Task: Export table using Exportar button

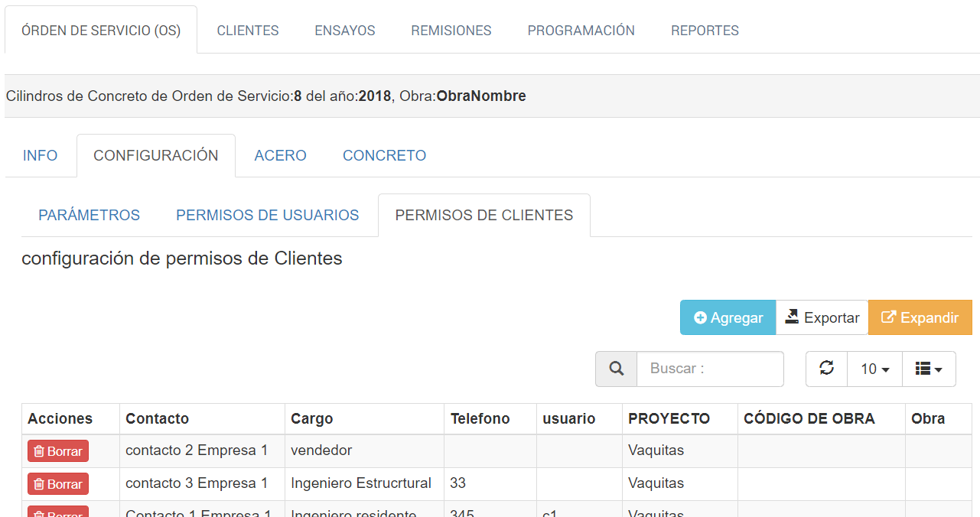Action: [x=822, y=317]
